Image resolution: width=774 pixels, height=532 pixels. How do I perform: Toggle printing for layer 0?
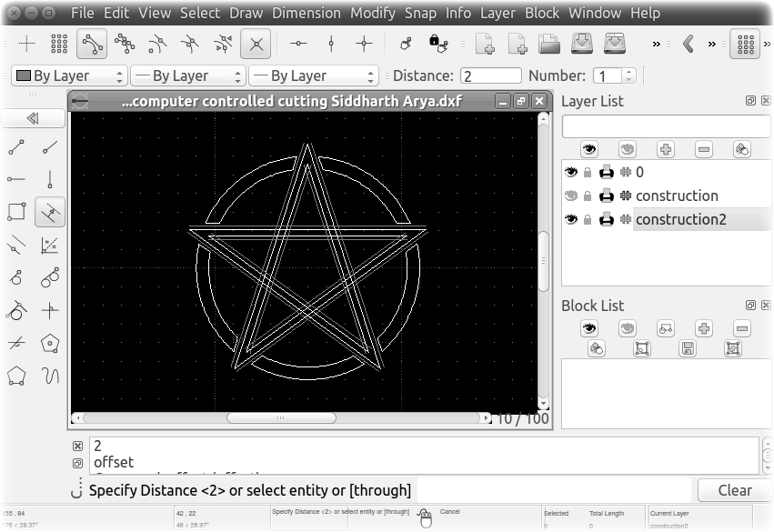coord(606,172)
